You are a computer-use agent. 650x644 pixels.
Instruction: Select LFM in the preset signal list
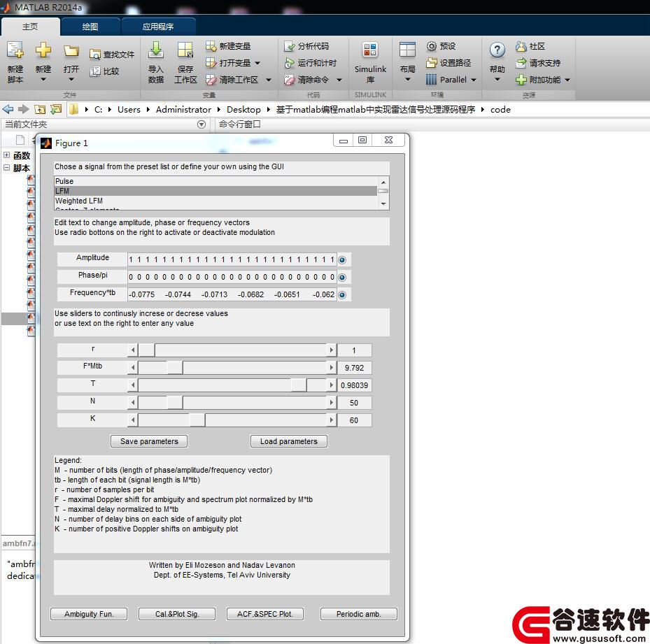click(216, 191)
